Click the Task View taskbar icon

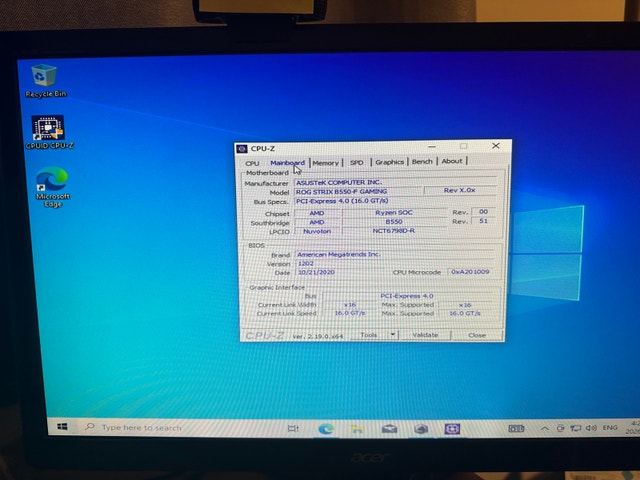coord(293,428)
